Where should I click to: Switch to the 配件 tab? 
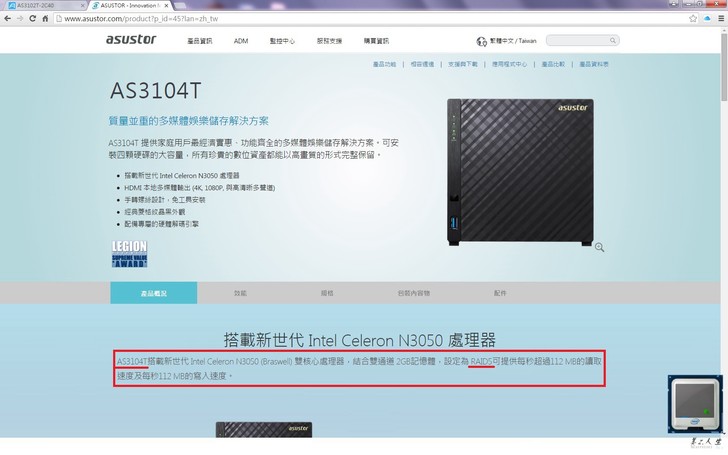click(x=500, y=293)
